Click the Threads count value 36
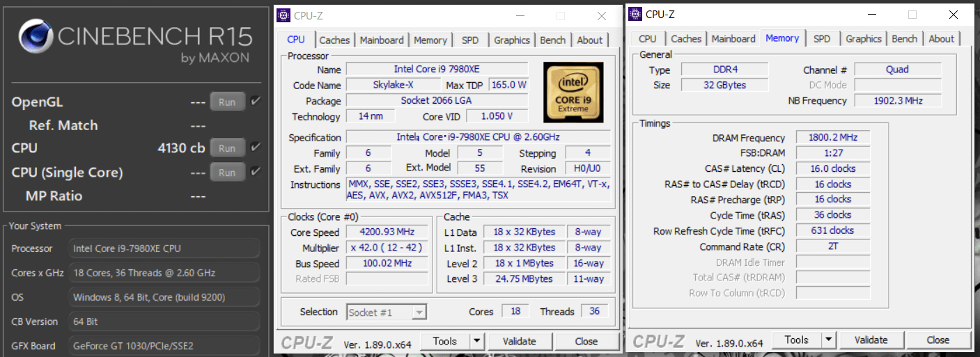The width and height of the screenshot is (980, 357). 594,311
